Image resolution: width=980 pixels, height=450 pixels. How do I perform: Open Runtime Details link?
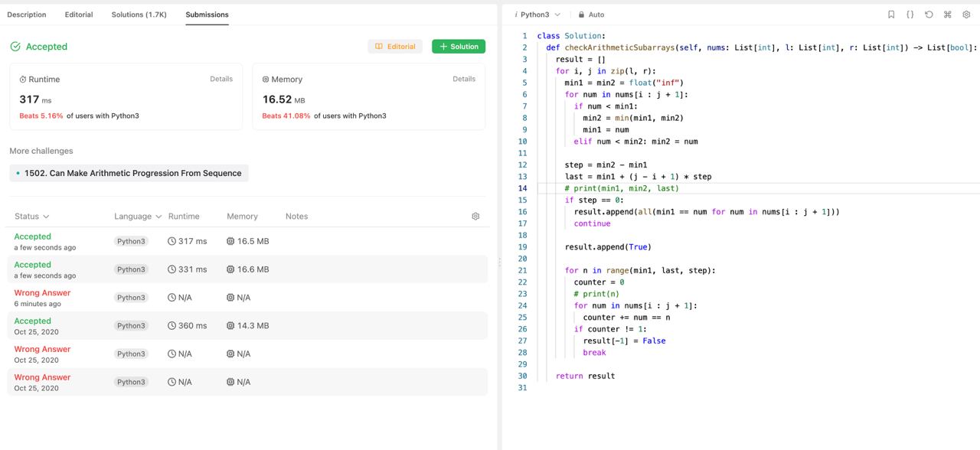(x=221, y=79)
